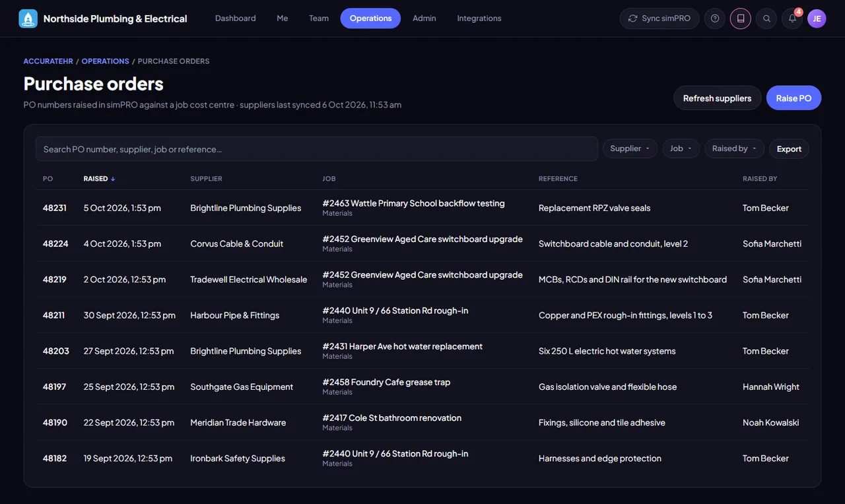Expand the Job filter dropdown
The width and height of the screenshot is (845, 504).
pos(681,148)
